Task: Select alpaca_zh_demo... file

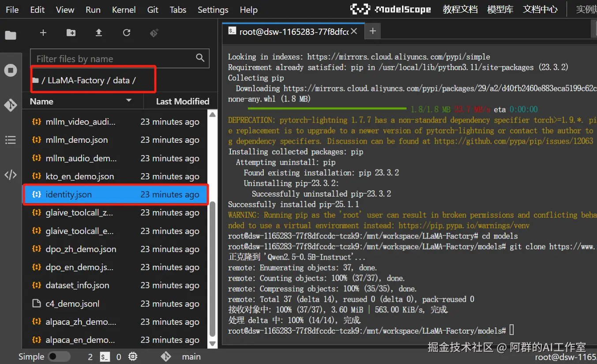Action: pos(115,322)
